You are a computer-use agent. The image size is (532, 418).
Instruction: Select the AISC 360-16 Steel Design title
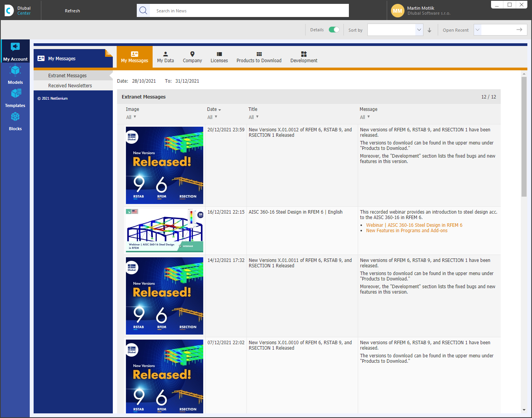296,212
